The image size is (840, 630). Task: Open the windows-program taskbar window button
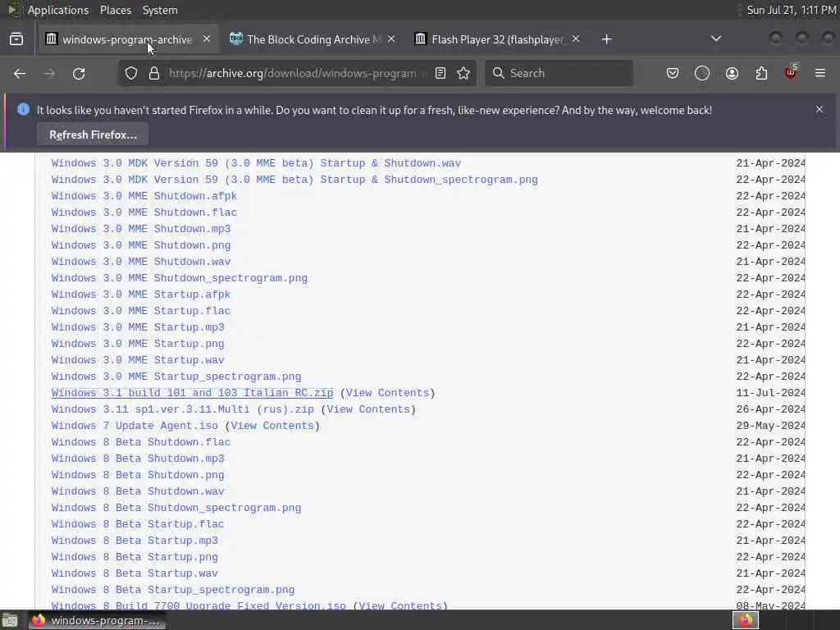pos(97,621)
